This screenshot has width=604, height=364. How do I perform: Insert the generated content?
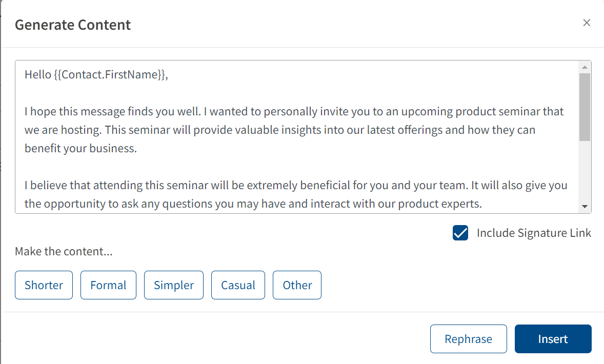coord(553,339)
